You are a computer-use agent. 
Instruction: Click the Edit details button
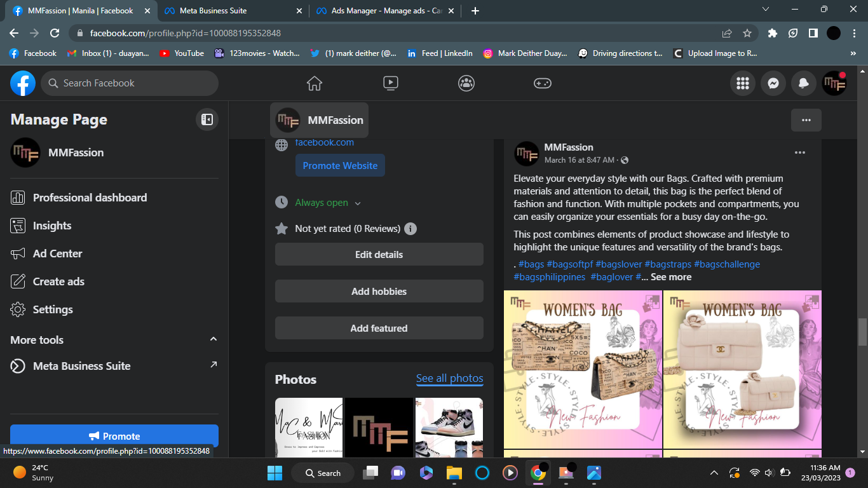point(379,254)
